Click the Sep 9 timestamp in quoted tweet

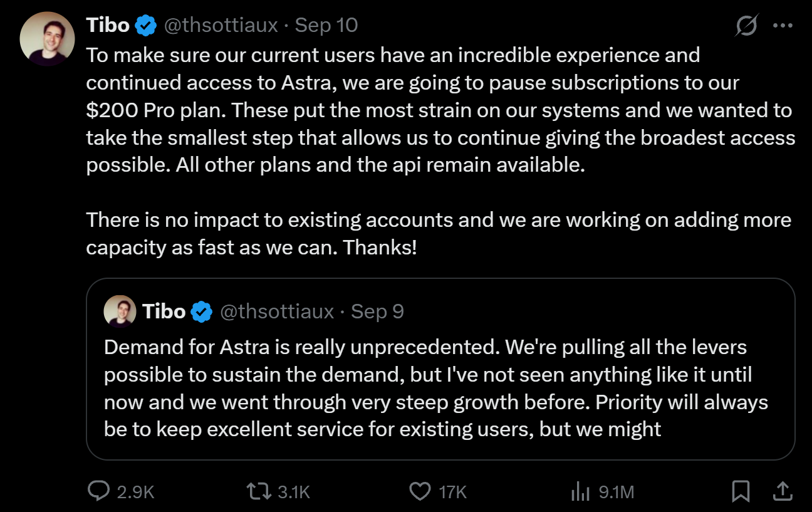click(x=377, y=311)
